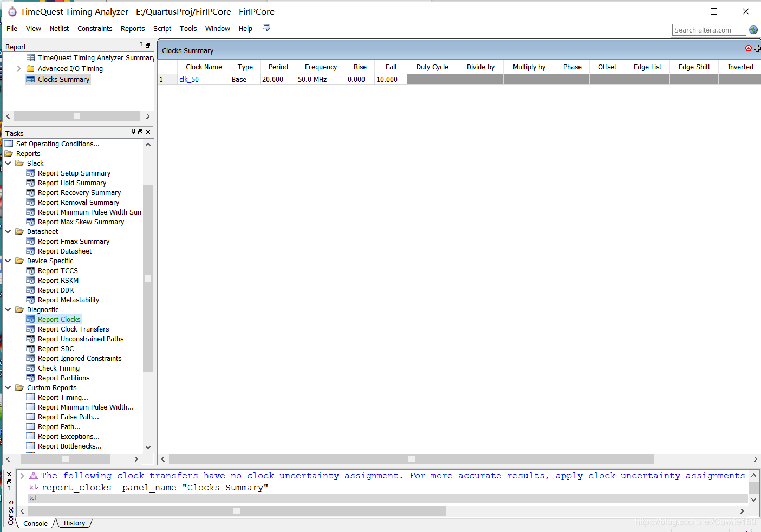
Task: Click the Check Timing task icon
Action: pos(30,368)
